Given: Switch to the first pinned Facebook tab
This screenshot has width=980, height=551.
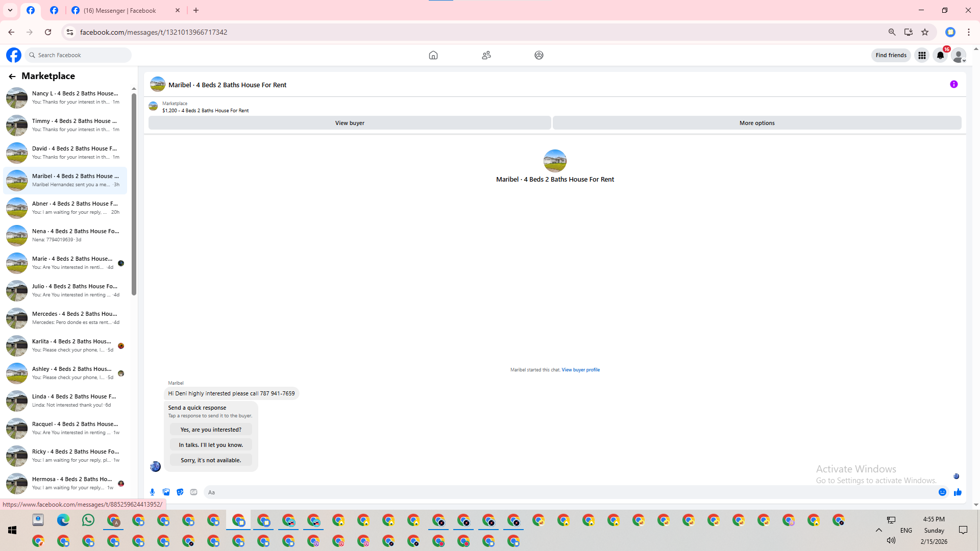Looking at the screenshot, I should click(x=31, y=10).
